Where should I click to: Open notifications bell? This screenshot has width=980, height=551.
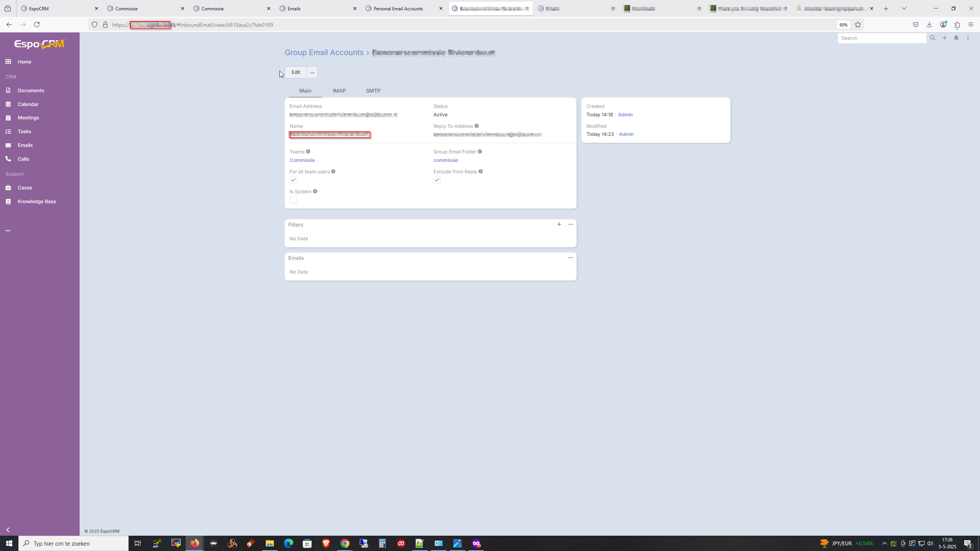[956, 38]
